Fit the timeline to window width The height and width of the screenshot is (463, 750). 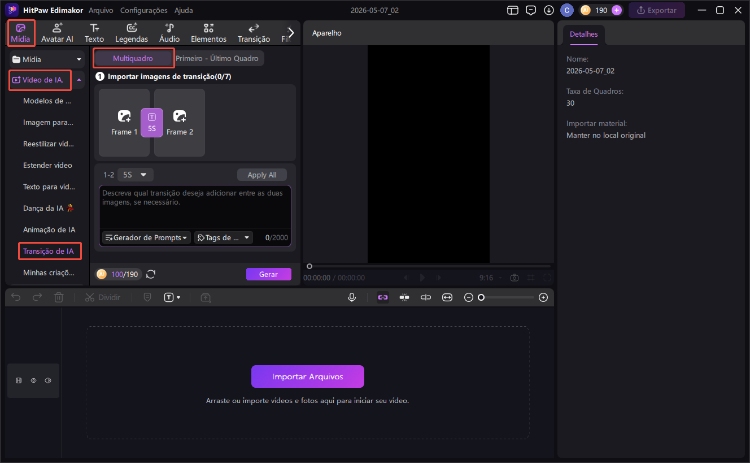(447, 298)
